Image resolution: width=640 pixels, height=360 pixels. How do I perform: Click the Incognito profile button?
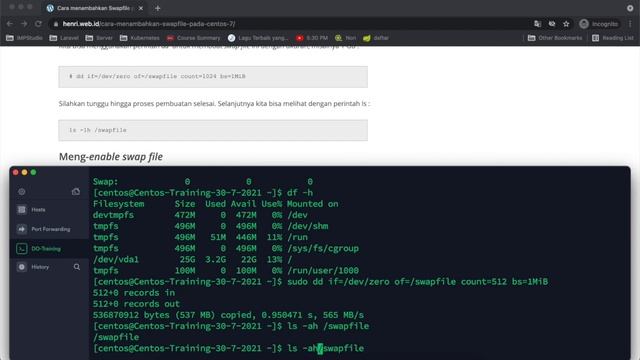[599, 24]
